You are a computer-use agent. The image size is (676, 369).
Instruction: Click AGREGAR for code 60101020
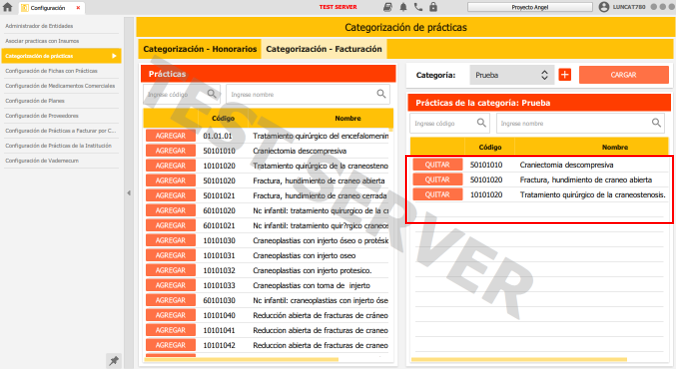tap(171, 210)
